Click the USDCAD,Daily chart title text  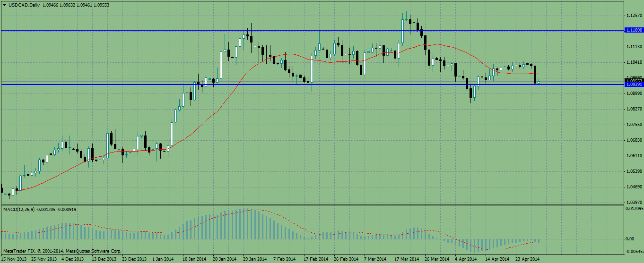[x=22, y=5]
